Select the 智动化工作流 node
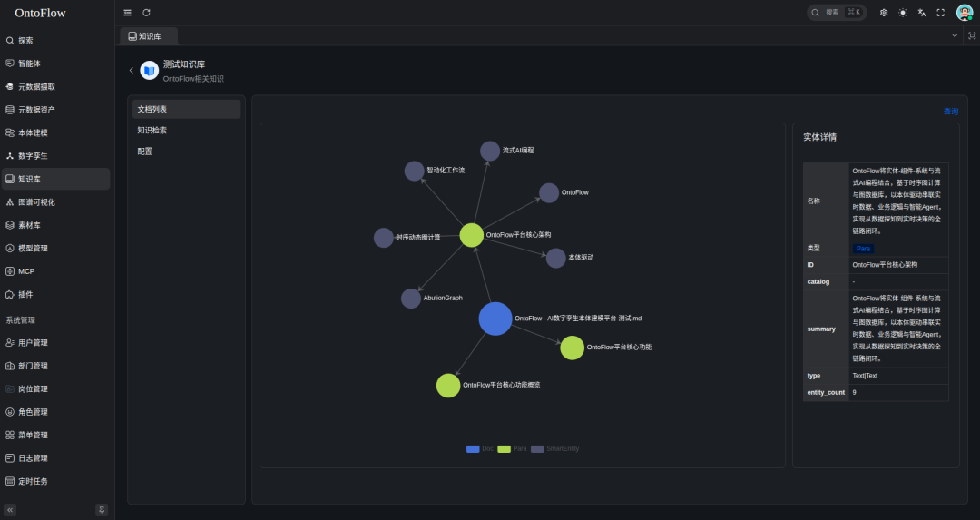980x520 pixels. 415,171
